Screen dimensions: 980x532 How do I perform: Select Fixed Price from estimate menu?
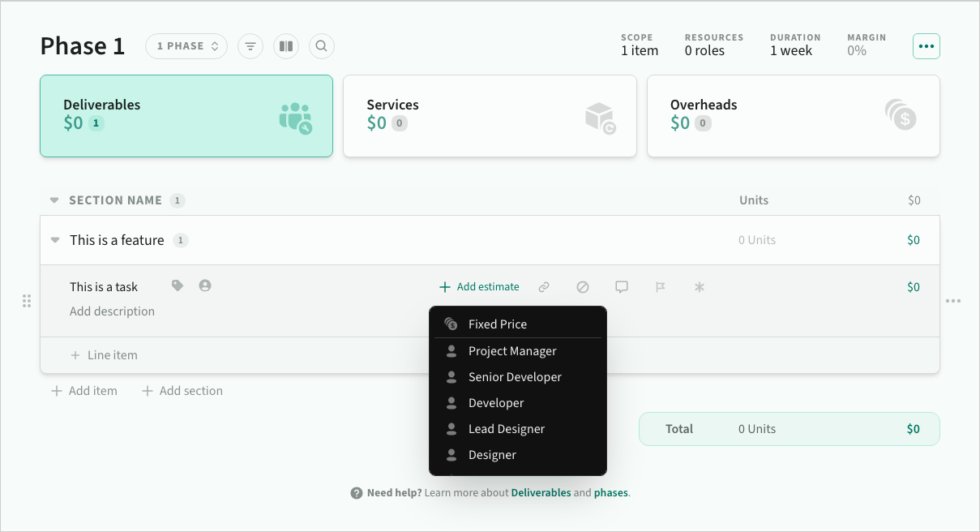tap(497, 324)
